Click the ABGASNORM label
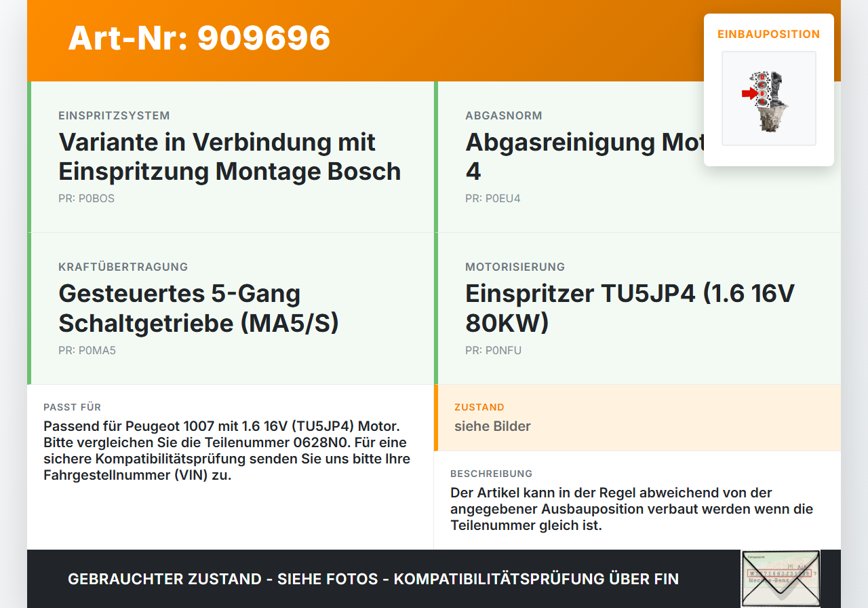Viewport: 868px width, 608px height. 504,115
